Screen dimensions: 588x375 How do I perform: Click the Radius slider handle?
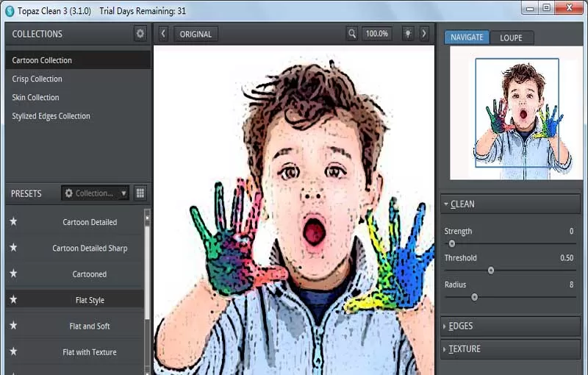[474, 297]
